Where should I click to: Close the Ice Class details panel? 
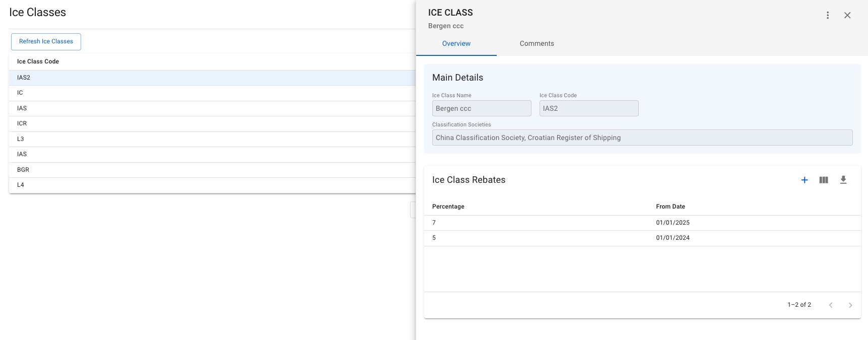pos(847,16)
